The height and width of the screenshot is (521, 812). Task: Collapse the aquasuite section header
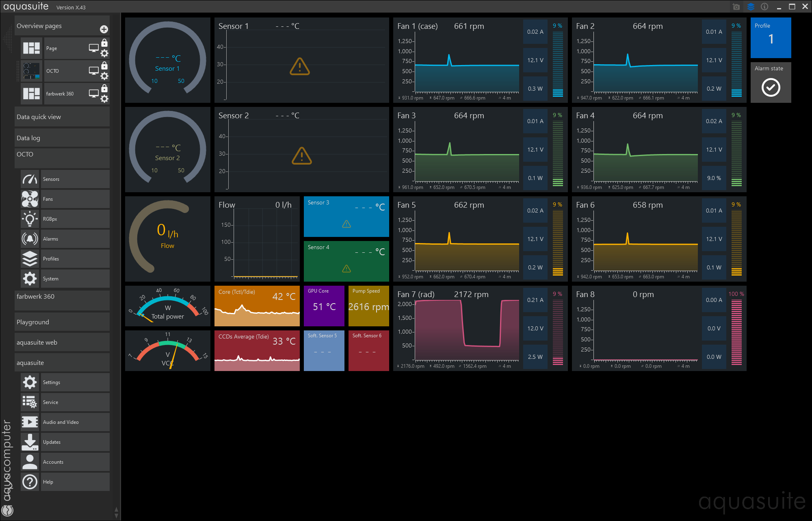pyautogui.click(x=62, y=363)
